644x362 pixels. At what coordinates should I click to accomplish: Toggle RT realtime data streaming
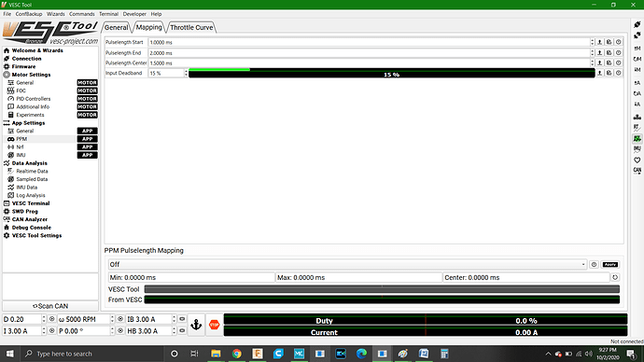coord(637,128)
